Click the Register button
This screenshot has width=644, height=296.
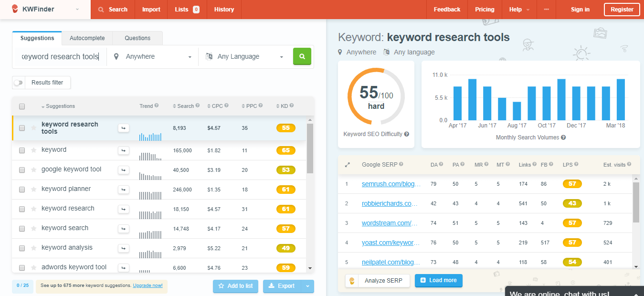622,10
